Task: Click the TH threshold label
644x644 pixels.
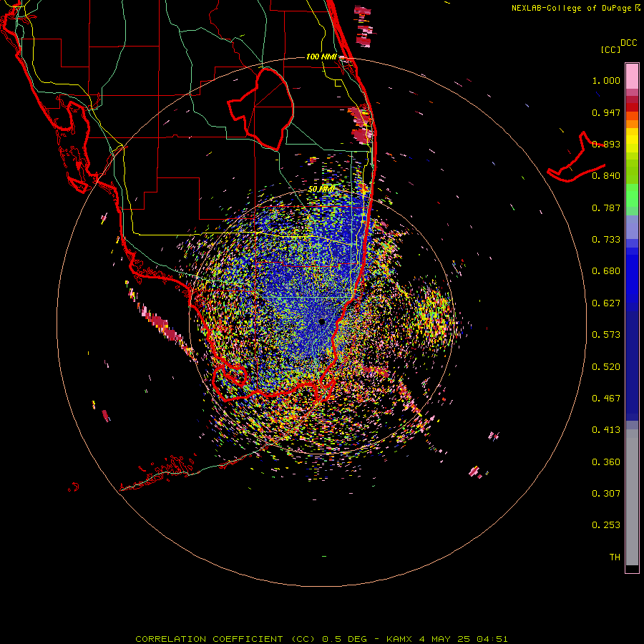Action: coord(615,557)
